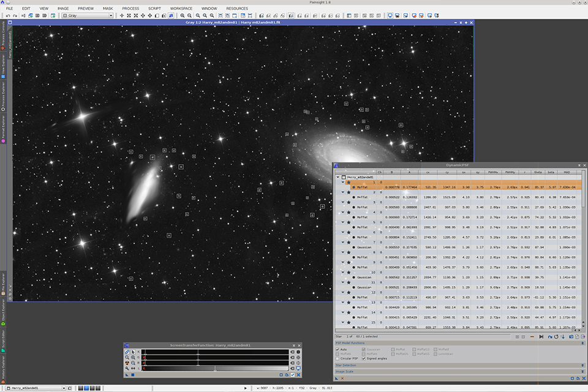Collapse star 2 in the DynamicPSF tree
This screenshot has height=392, width=588.
click(343, 192)
